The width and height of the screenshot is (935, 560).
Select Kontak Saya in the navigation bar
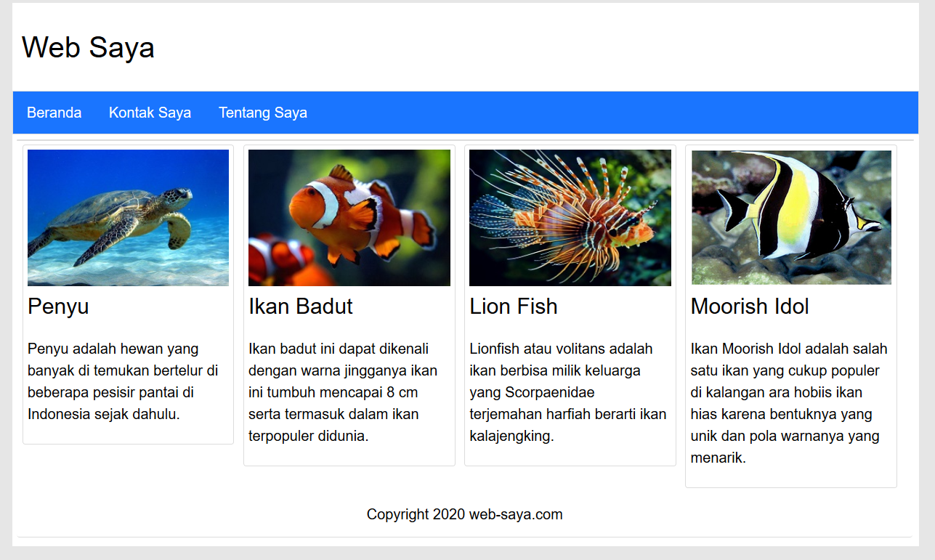pyautogui.click(x=150, y=113)
